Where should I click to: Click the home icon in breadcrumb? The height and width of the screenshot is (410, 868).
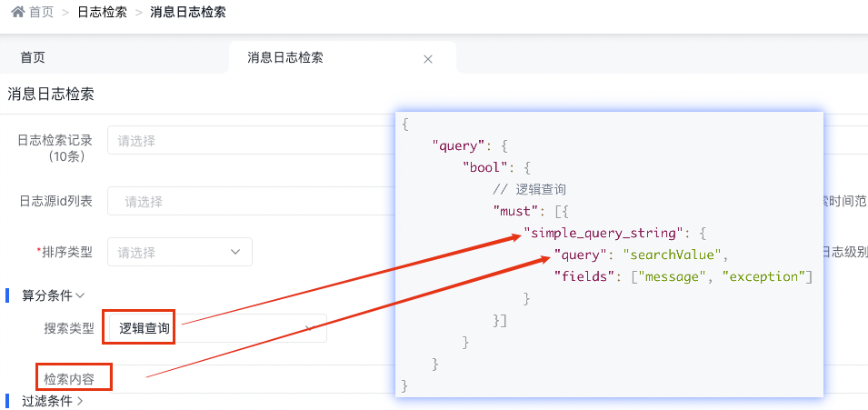click(x=17, y=12)
